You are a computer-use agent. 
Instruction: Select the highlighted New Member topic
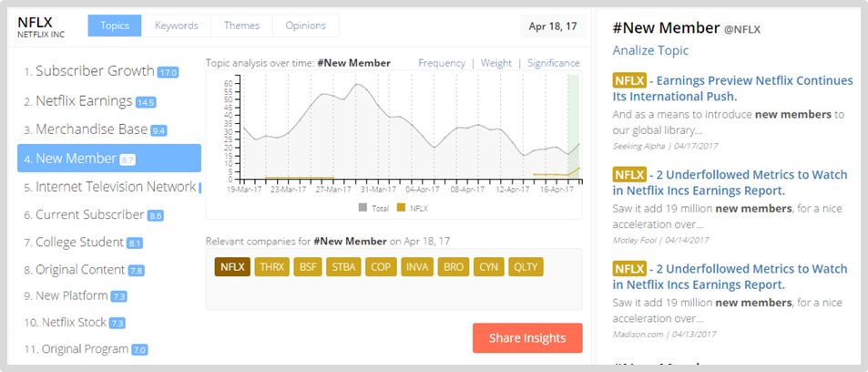pos(109,159)
